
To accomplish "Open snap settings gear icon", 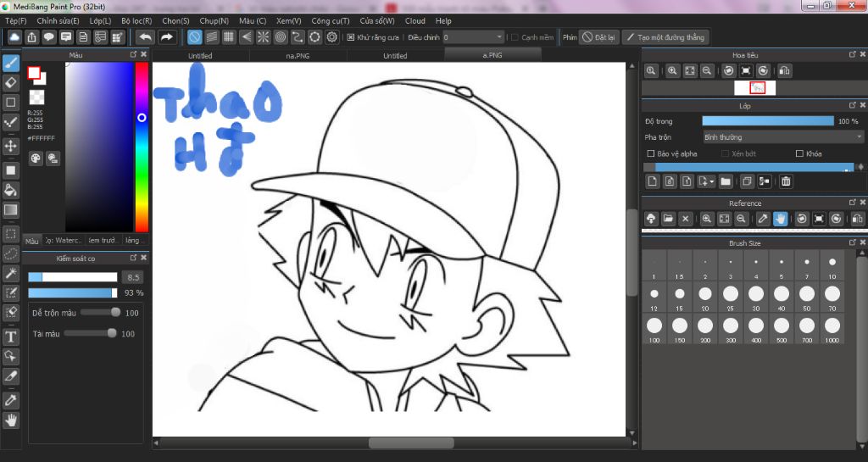I will point(332,37).
